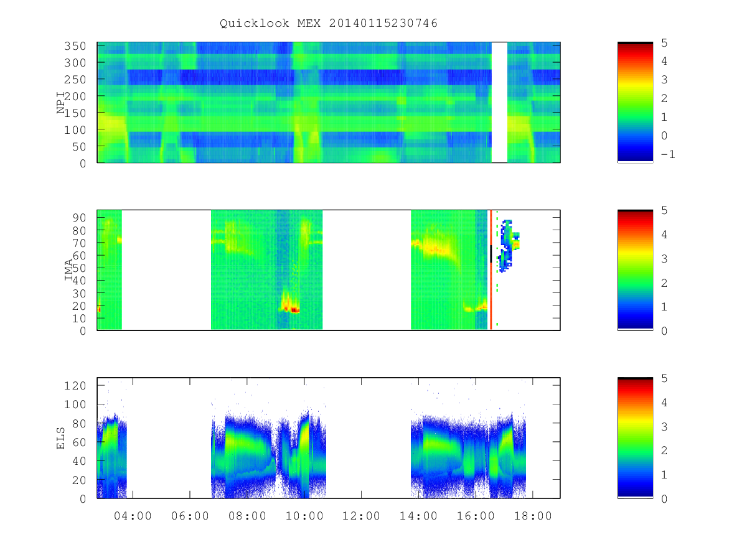The width and height of the screenshot is (747, 560).
Task: Click the IMA panel's color scale bar
Action: coord(635,270)
